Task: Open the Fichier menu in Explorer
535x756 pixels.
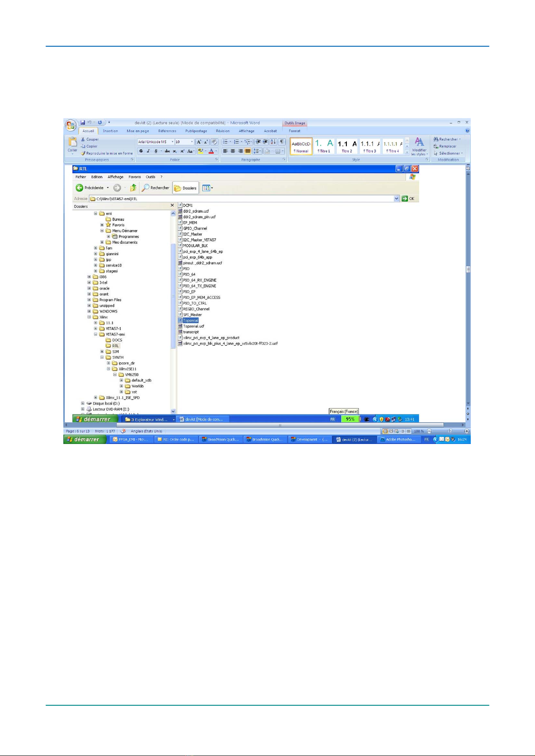Action: click(x=81, y=177)
